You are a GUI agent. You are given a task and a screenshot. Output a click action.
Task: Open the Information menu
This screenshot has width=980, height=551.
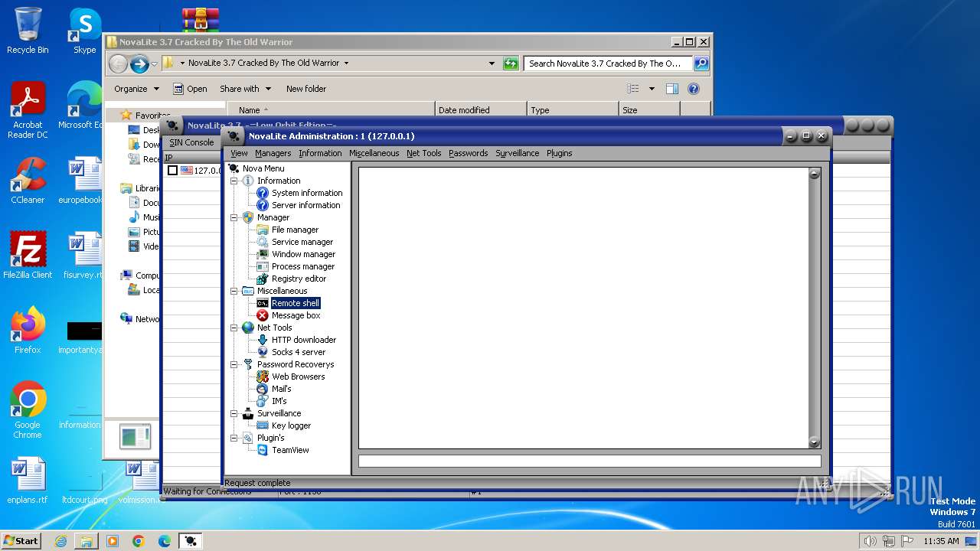click(320, 153)
